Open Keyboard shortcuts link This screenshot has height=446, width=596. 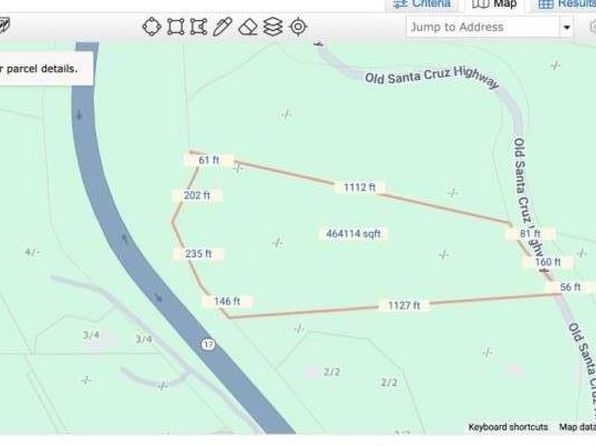[x=508, y=427]
